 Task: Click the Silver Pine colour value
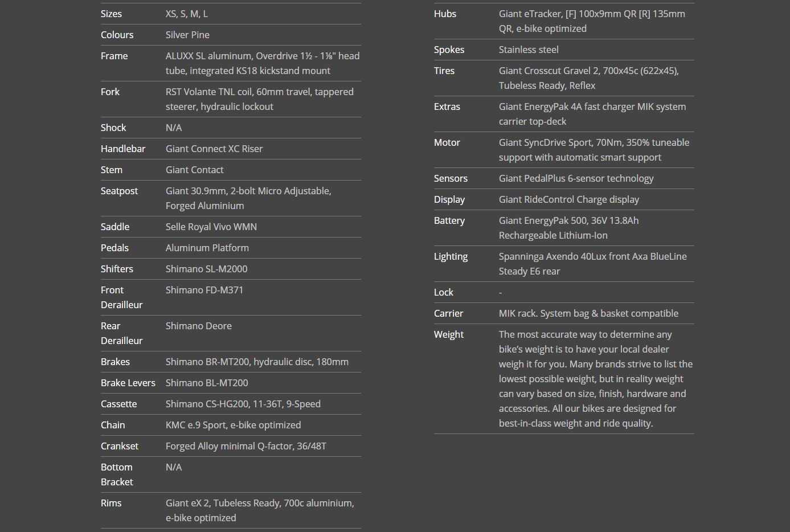(187, 35)
